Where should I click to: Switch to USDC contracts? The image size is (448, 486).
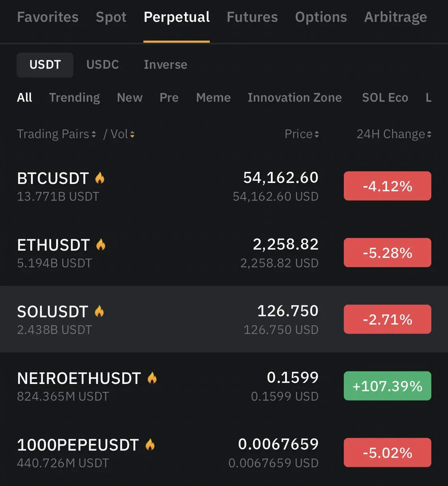click(x=102, y=65)
